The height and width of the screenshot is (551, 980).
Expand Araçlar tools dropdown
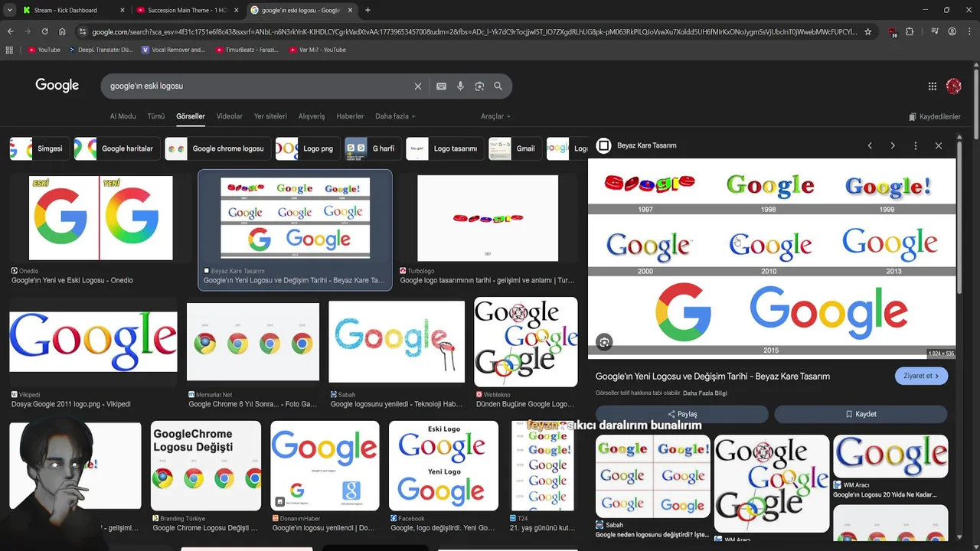tap(495, 116)
